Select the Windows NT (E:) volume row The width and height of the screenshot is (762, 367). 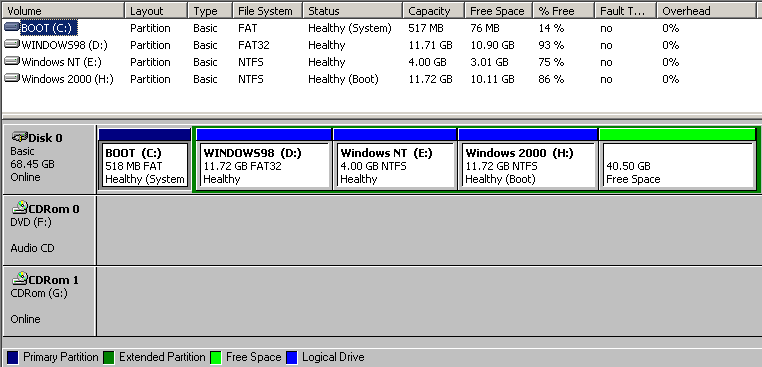pyautogui.click(x=381, y=62)
